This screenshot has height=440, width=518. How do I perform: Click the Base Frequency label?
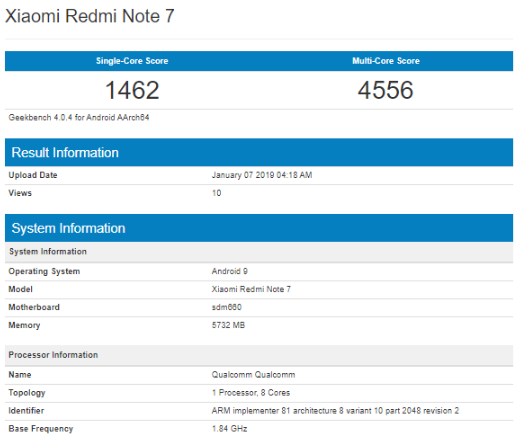coord(41,429)
